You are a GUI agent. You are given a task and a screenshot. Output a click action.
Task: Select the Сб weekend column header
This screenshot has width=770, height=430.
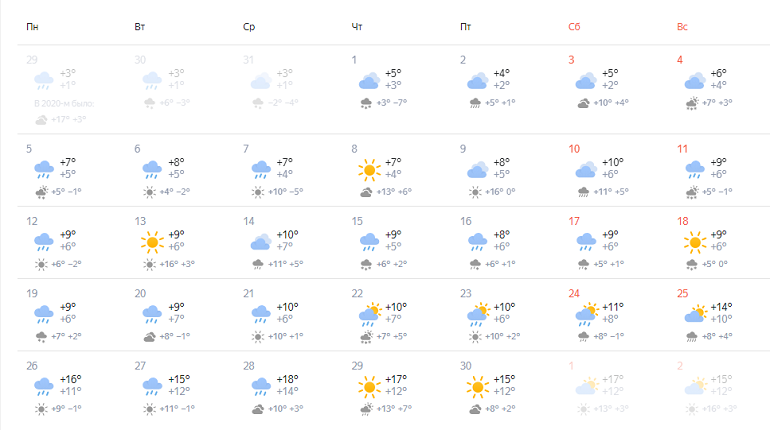tap(574, 27)
